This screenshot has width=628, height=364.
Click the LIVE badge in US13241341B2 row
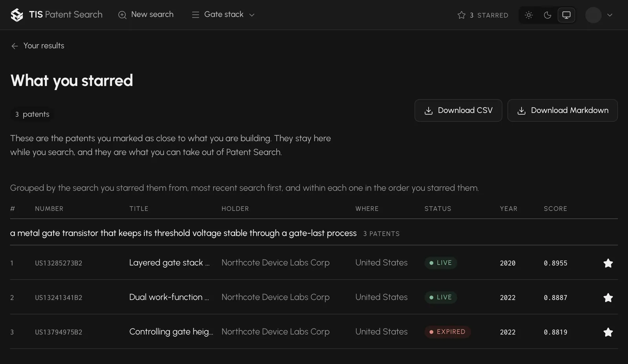click(440, 297)
